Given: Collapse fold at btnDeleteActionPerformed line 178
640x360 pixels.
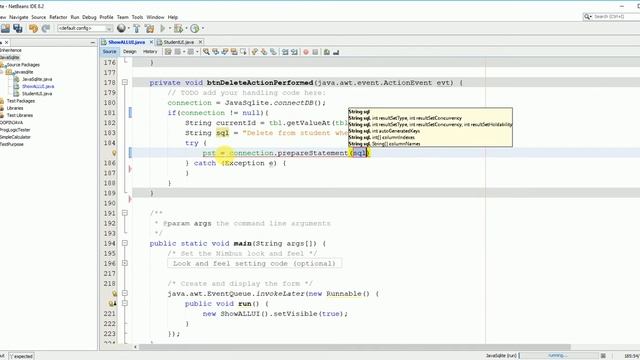Looking at the screenshot, I should 125,82.
